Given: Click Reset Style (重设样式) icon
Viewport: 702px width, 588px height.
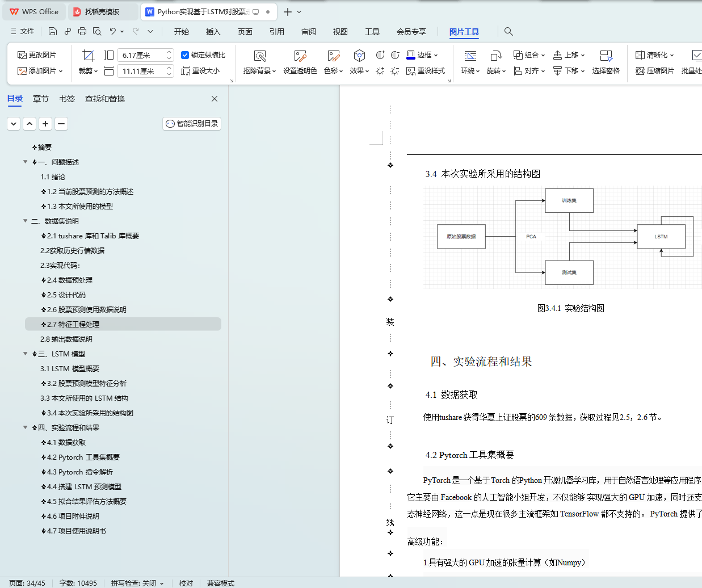Looking at the screenshot, I should point(411,71).
